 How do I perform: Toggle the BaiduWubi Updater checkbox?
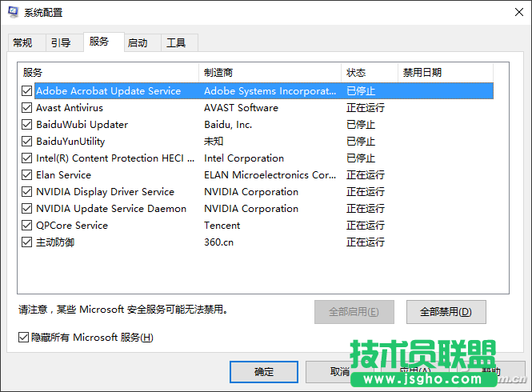pyautogui.click(x=28, y=125)
